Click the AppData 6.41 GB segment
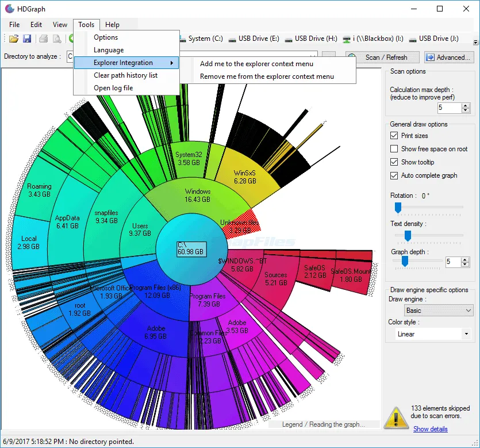Viewport: 480px width, 448px height. tap(67, 222)
